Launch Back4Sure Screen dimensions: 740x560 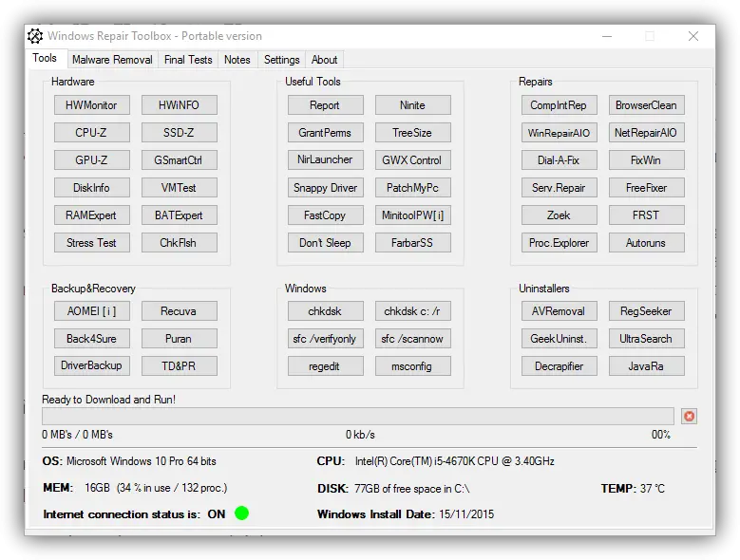91,339
